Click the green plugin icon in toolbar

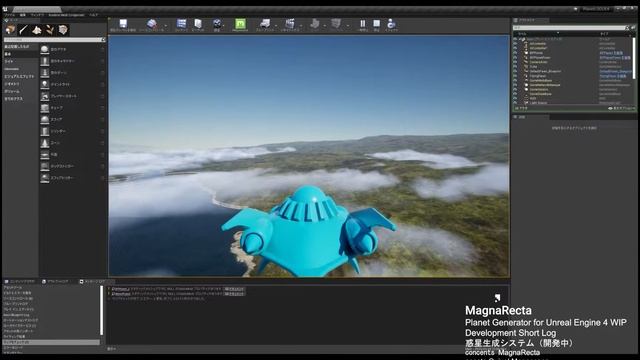(240, 23)
